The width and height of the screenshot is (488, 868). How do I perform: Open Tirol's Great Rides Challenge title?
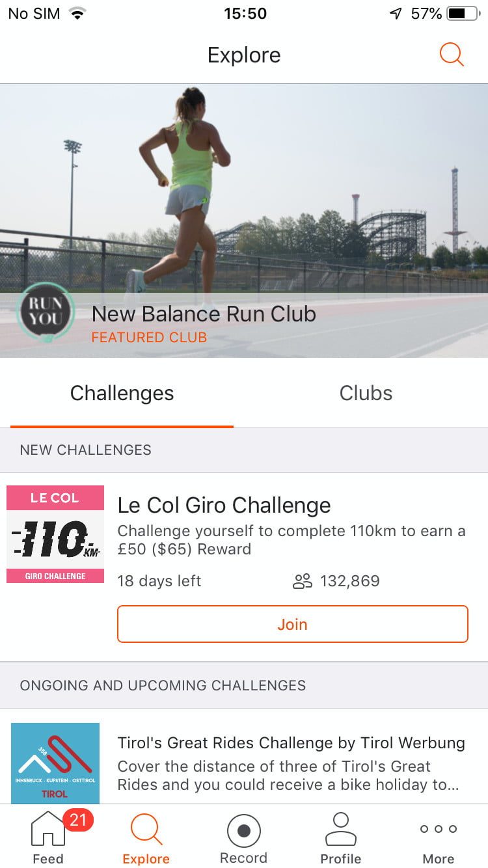pyautogui.click(x=291, y=742)
